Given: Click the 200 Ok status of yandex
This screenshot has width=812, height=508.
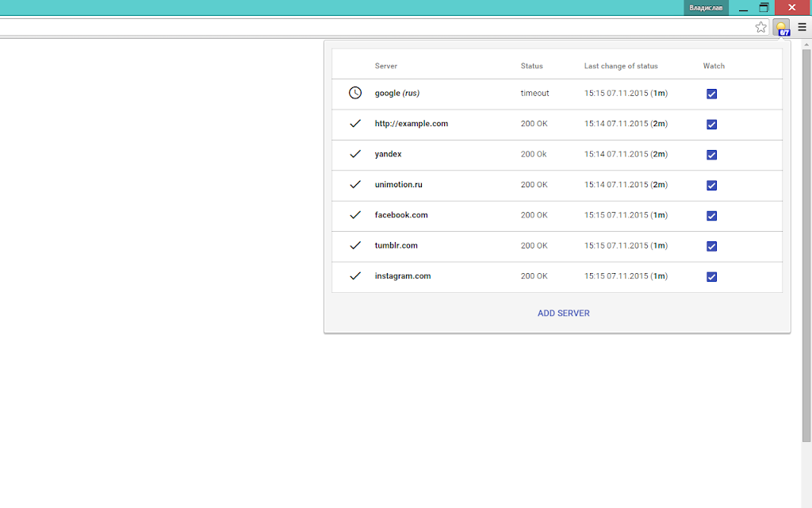Looking at the screenshot, I should [x=534, y=154].
